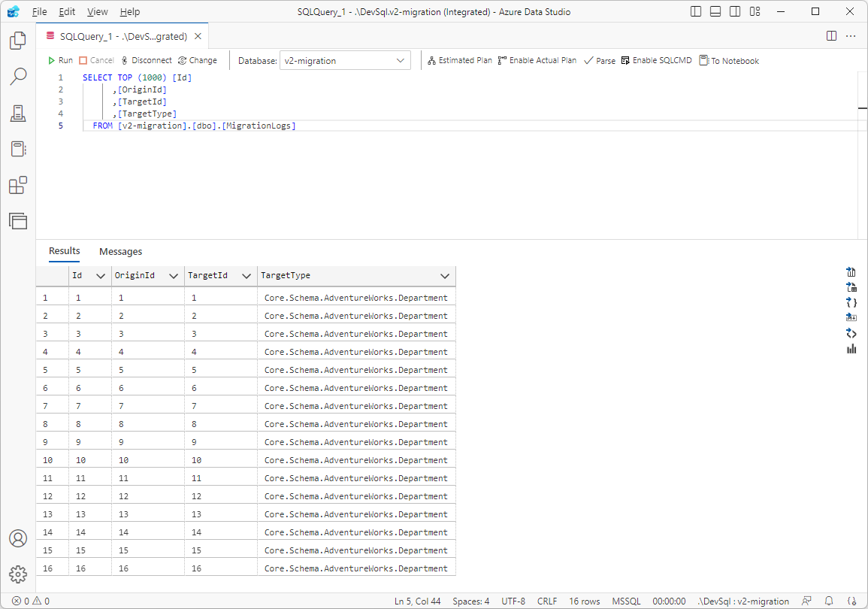Select TargetType cell in result row 1

click(x=356, y=298)
